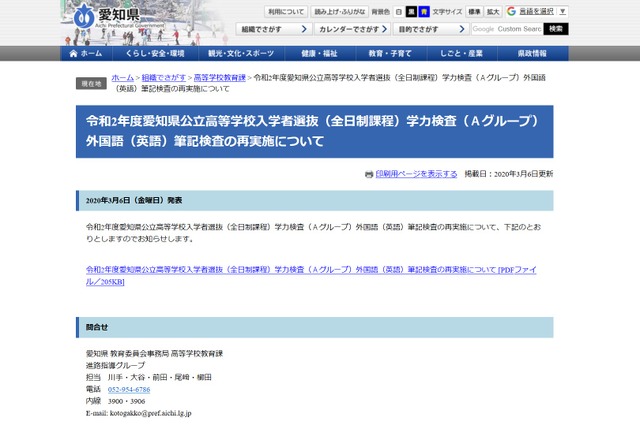Enlarge text size with 拡大 button
The height and width of the screenshot is (425, 640).
pyautogui.click(x=493, y=11)
